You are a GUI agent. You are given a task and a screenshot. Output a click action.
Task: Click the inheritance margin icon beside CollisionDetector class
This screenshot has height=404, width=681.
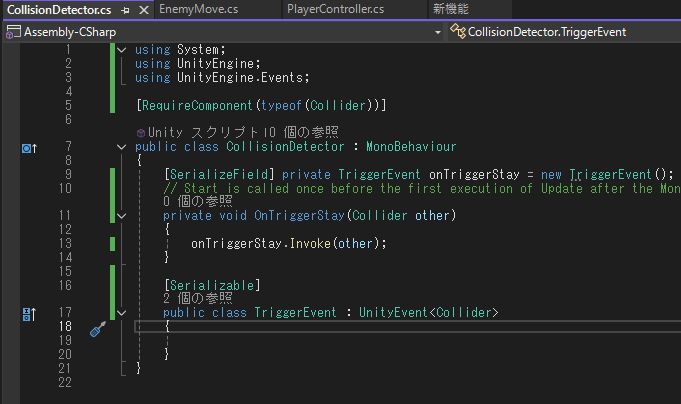coord(28,148)
